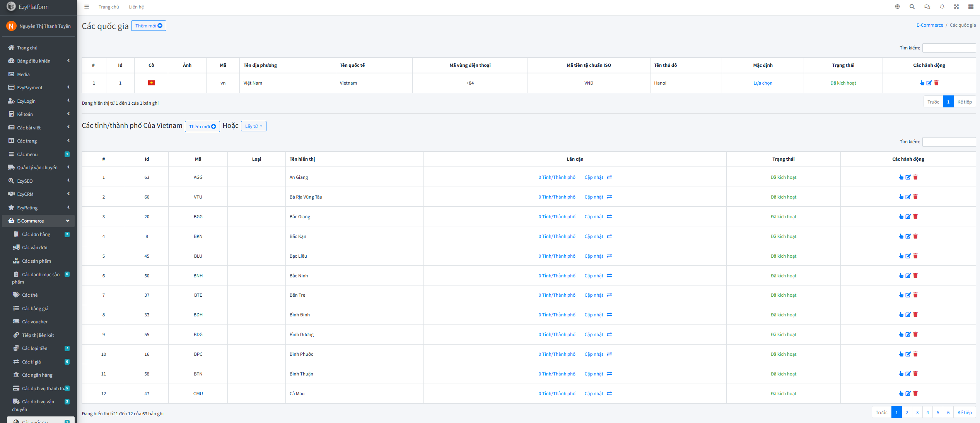Open the language globe icon

tap(897, 7)
